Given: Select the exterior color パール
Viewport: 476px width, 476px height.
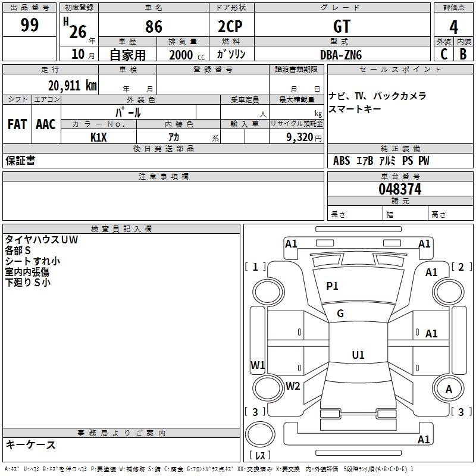Looking at the screenshot, I should coord(128,112).
